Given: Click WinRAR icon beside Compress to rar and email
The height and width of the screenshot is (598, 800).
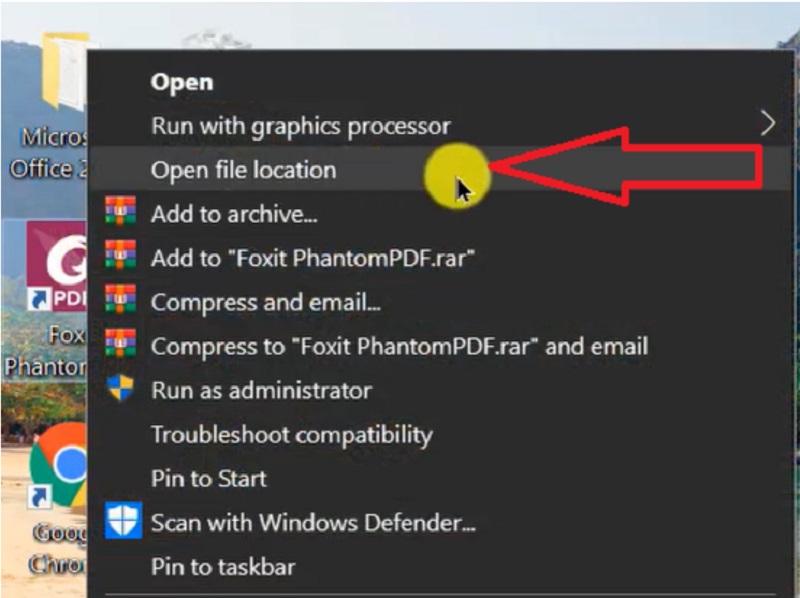Looking at the screenshot, I should 120,343.
